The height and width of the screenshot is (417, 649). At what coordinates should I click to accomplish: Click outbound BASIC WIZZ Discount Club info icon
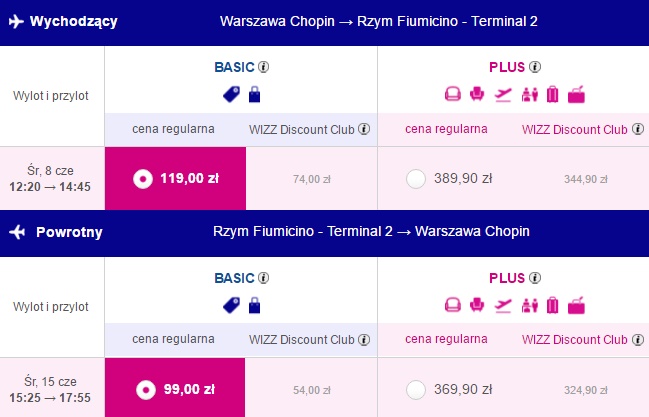tap(364, 129)
